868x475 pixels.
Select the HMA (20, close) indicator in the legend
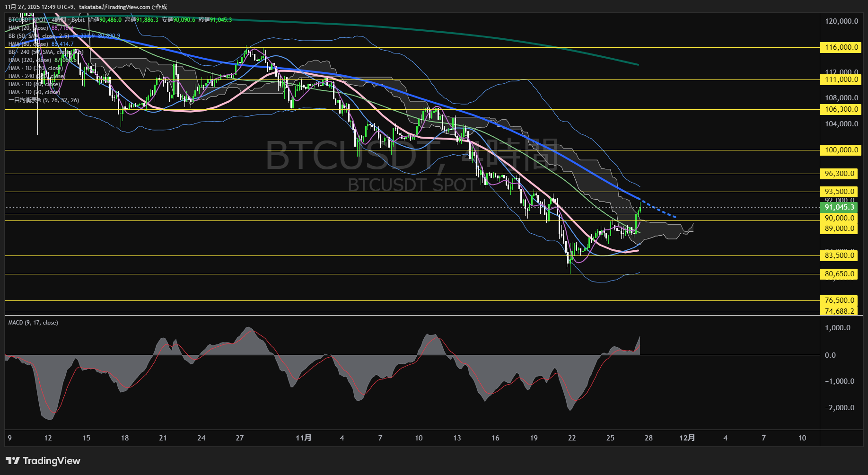pos(28,27)
